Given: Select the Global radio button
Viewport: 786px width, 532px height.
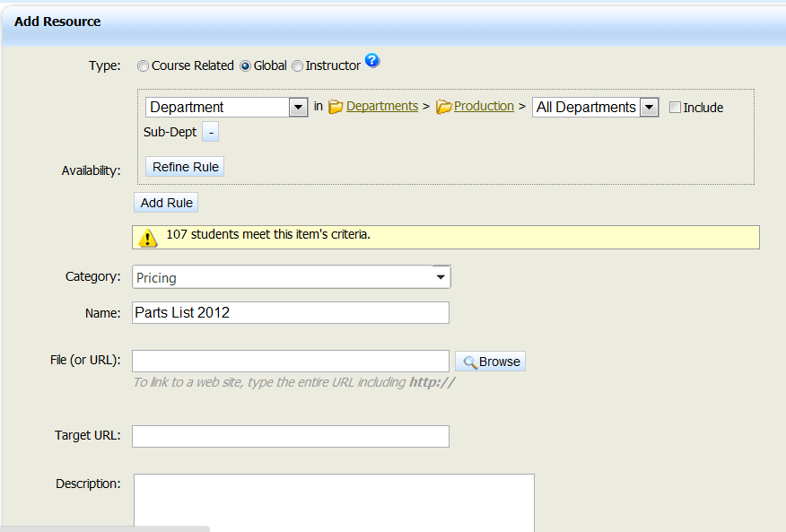Looking at the screenshot, I should click(x=244, y=65).
